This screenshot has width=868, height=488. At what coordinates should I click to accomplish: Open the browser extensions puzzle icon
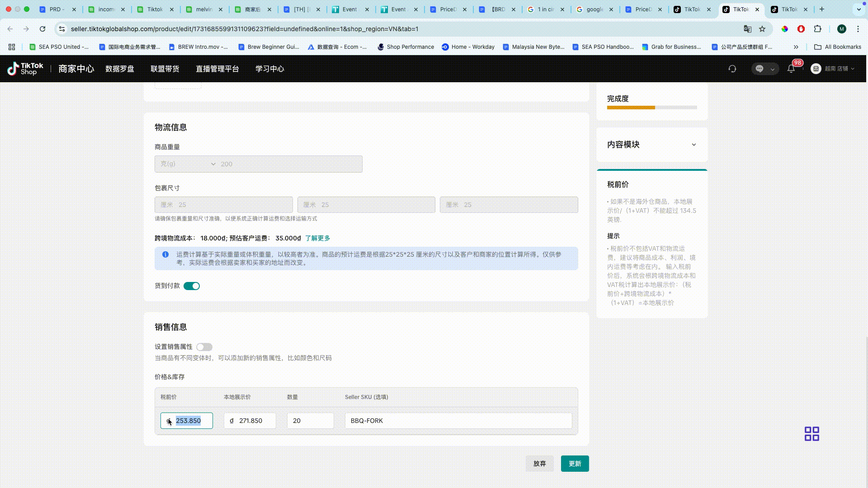tap(817, 29)
